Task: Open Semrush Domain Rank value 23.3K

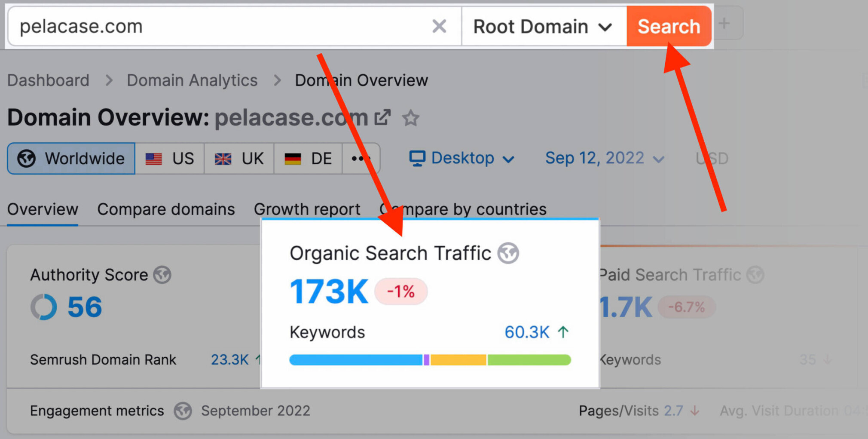Action: [x=229, y=359]
